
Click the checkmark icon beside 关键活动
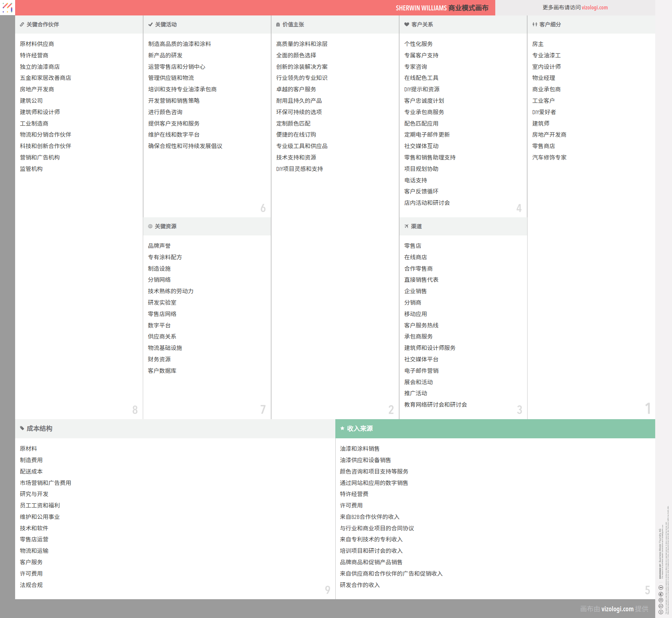click(150, 25)
